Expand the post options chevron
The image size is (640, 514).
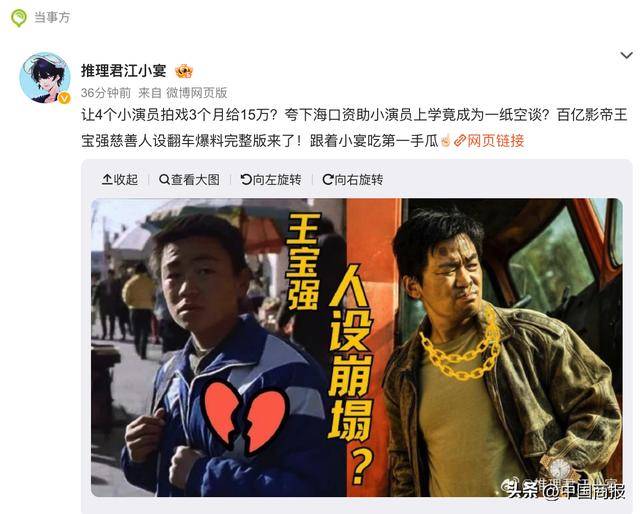tap(627, 55)
